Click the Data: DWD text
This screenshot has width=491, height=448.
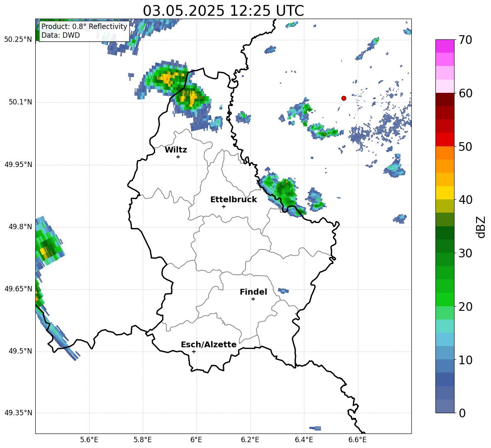[x=61, y=35]
